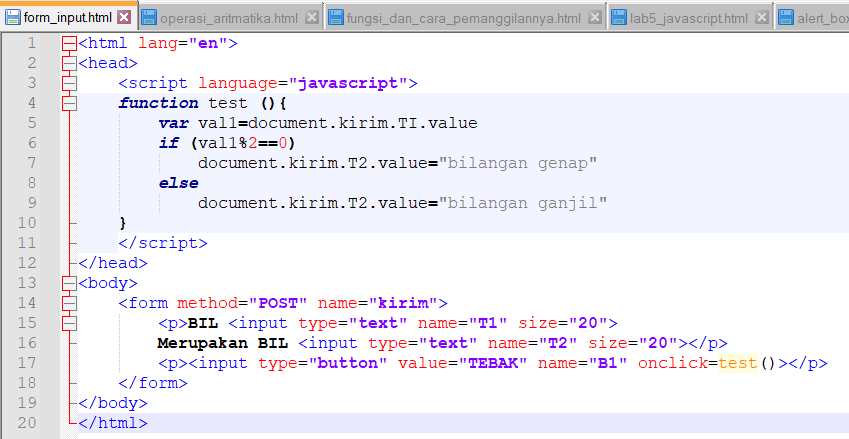
Task: Close the operasi_aritmatika.html tab
Action: point(312,18)
